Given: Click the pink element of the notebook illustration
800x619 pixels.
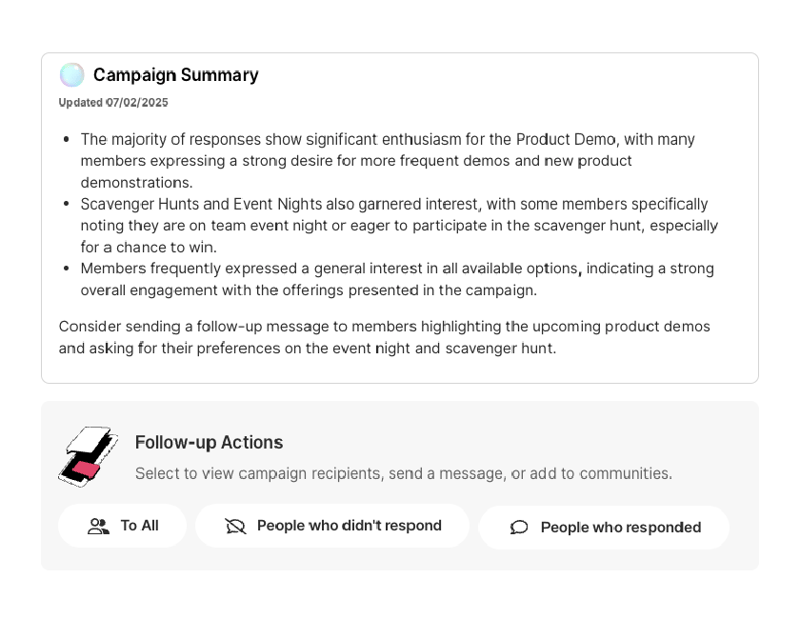Looking at the screenshot, I should [85, 470].
